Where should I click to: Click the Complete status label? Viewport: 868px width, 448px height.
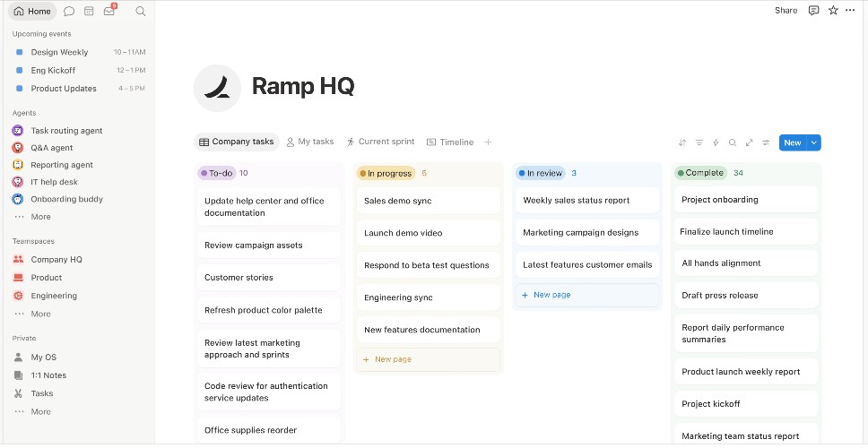[700, 173]
